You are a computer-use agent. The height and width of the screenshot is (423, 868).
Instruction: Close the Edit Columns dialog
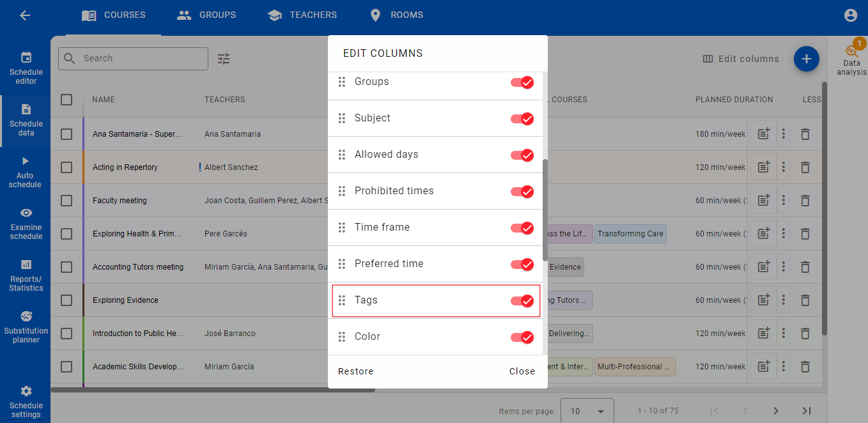click(522, 371)
